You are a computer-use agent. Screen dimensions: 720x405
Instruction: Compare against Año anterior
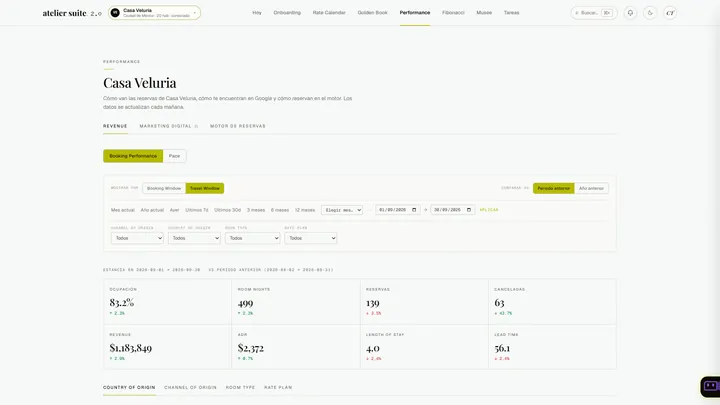pyautogui.click(x=591, y=188)
